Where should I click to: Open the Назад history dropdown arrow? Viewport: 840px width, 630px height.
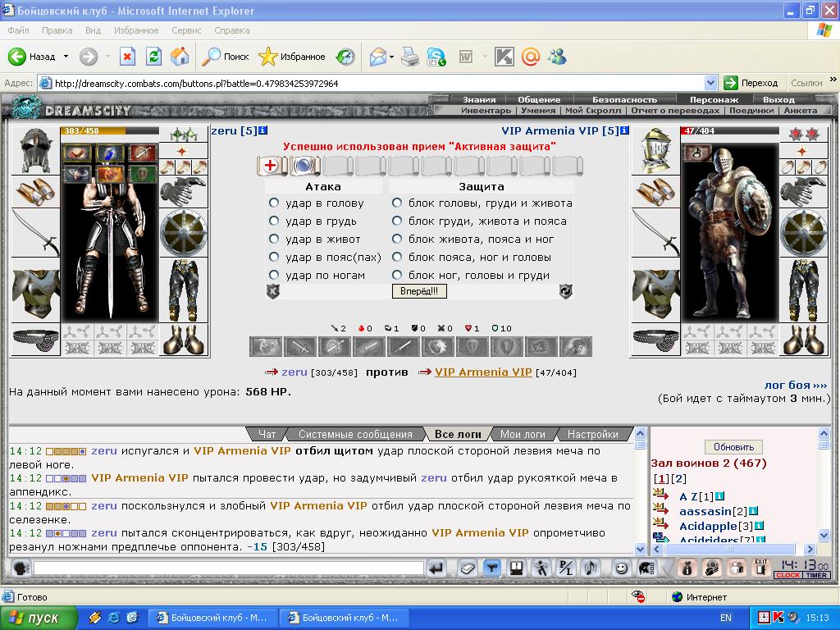66,57
